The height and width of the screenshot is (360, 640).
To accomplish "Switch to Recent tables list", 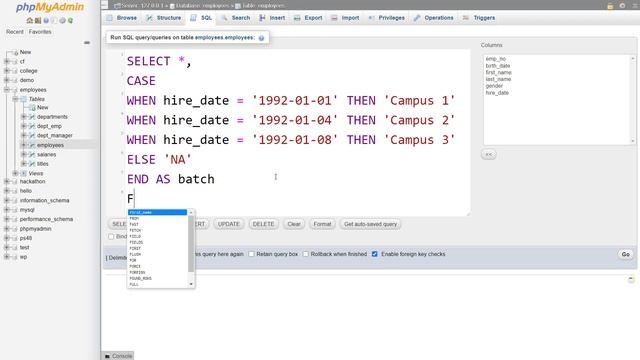I will 15,32.
